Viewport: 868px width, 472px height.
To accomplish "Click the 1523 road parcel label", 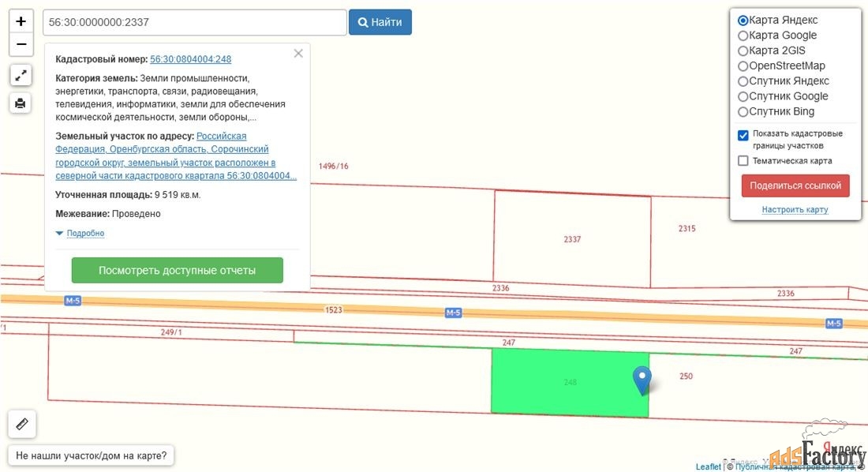I will point(333,309).
